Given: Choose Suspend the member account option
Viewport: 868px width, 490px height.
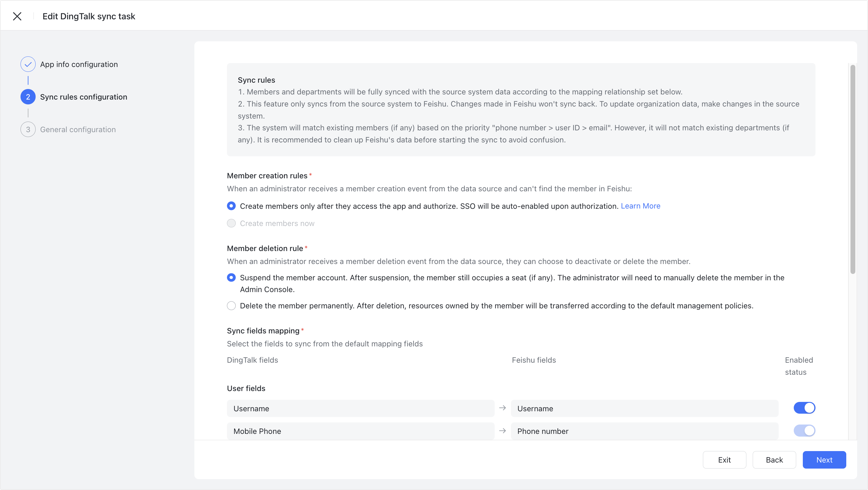Looking at the screenshot, I should tap(231, 278).
